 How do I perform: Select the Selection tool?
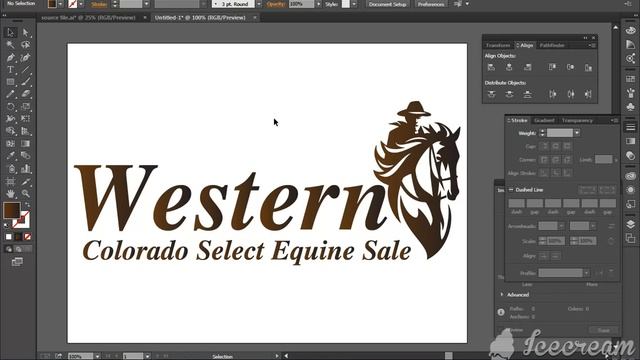(x=11, y=32)
